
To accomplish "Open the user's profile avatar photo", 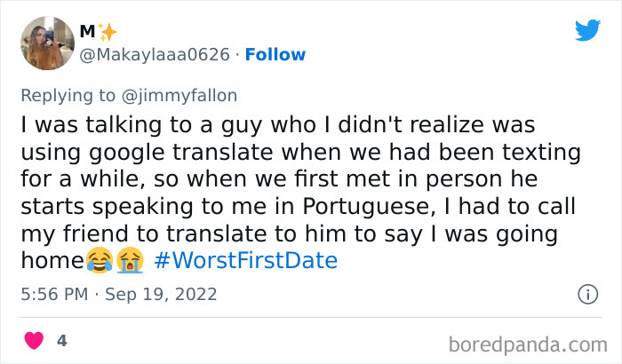I will pyautogui.click(x=47, y=43).
